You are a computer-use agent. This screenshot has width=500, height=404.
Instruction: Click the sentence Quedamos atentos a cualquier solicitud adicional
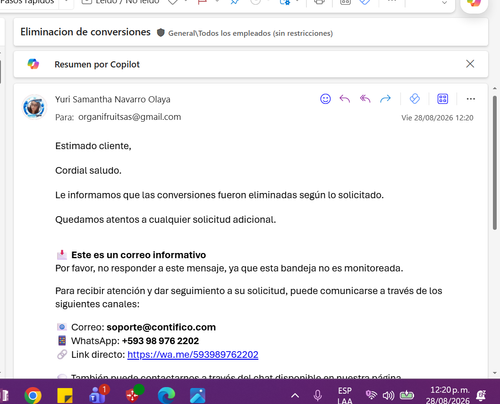coord(166,220)
